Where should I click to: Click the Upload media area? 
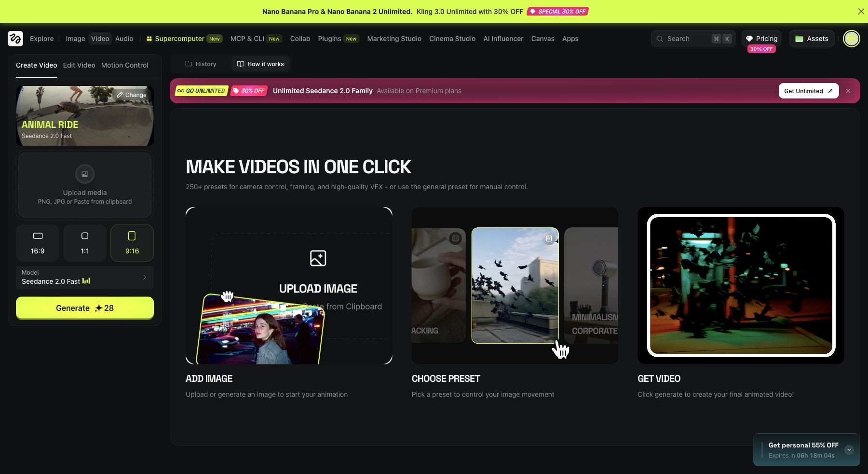tap(85, 185)
